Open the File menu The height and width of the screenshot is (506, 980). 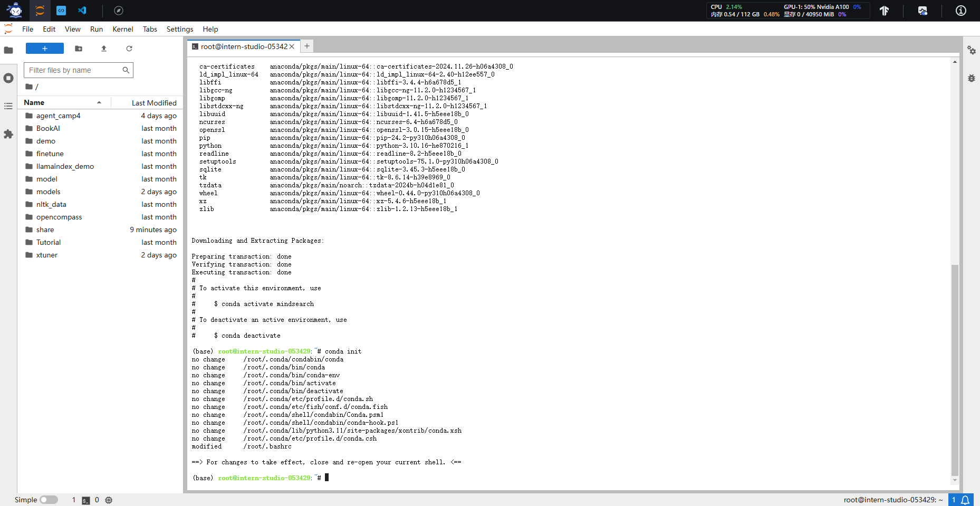point(28,29)
